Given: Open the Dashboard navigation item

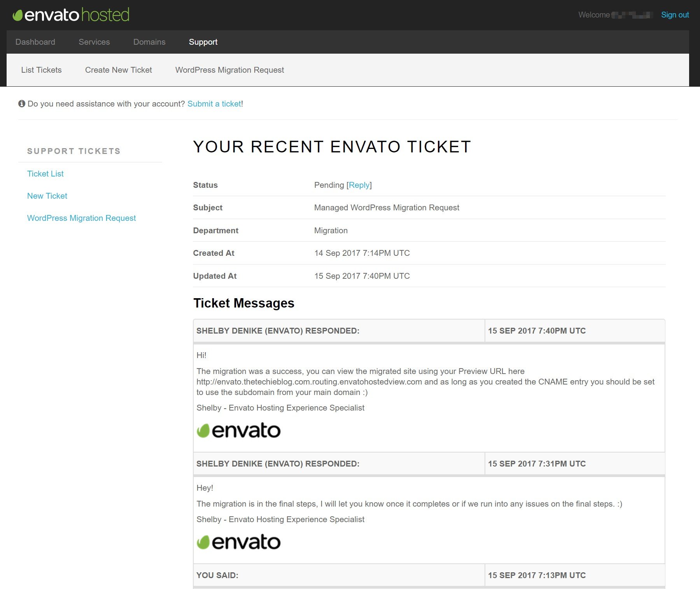Looking at the screenshot, I should (x=35, y=42).
